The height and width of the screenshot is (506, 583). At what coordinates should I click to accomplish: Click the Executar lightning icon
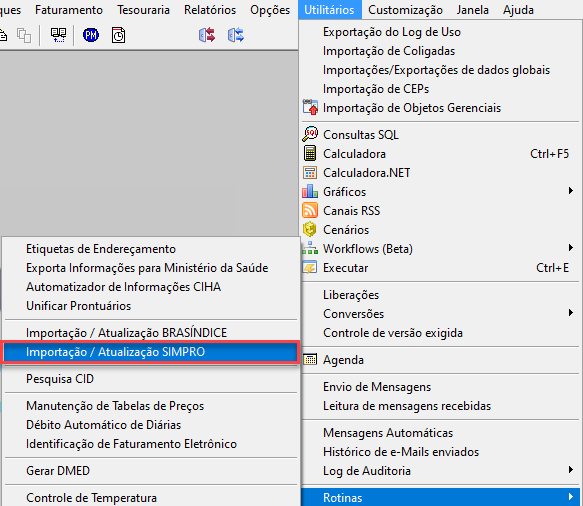310,267
